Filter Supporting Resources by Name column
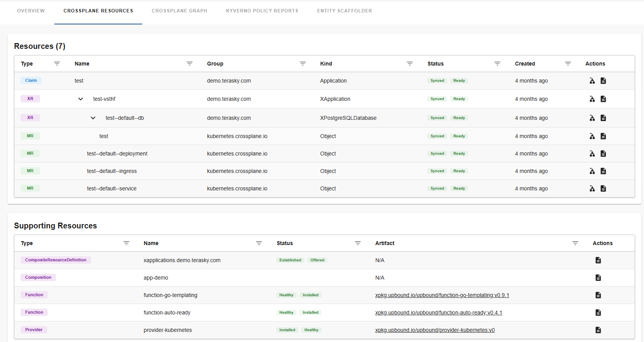This screenshot has height=342, width=644. (259, 243)
